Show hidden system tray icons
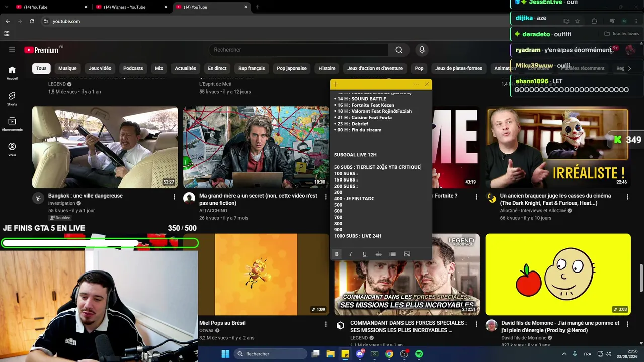The width and height of the screenshot is (644, 362). pos(564,354)
